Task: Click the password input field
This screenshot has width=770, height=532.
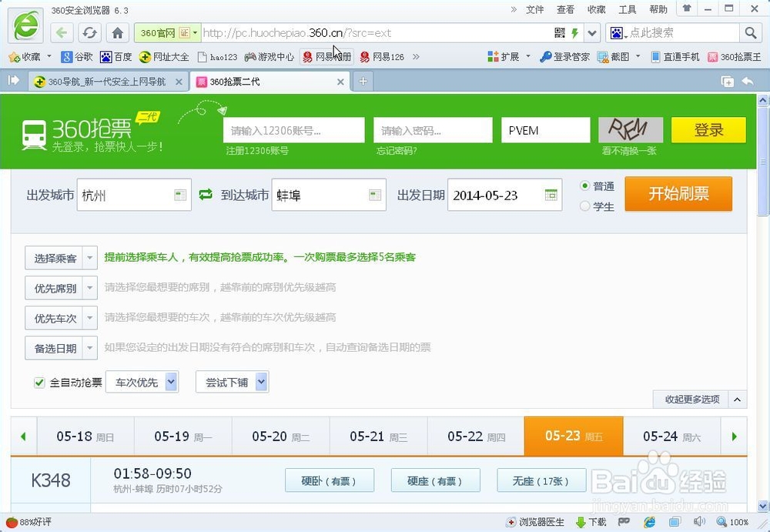Action: pos(433,130)
